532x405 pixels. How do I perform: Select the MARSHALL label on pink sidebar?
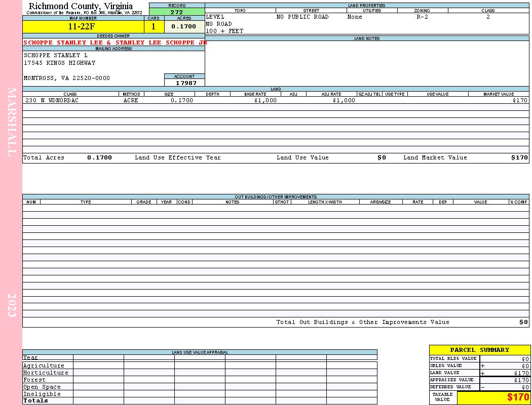tap(11, 121)
